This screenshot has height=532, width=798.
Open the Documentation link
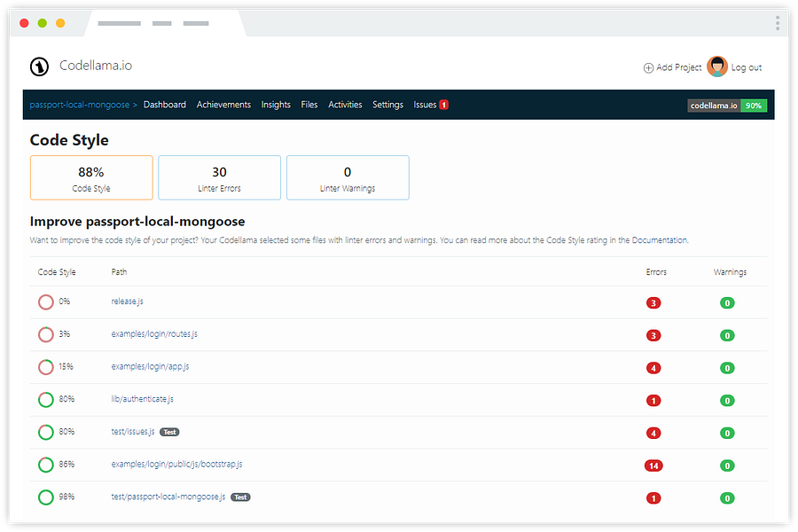point(660,240)
